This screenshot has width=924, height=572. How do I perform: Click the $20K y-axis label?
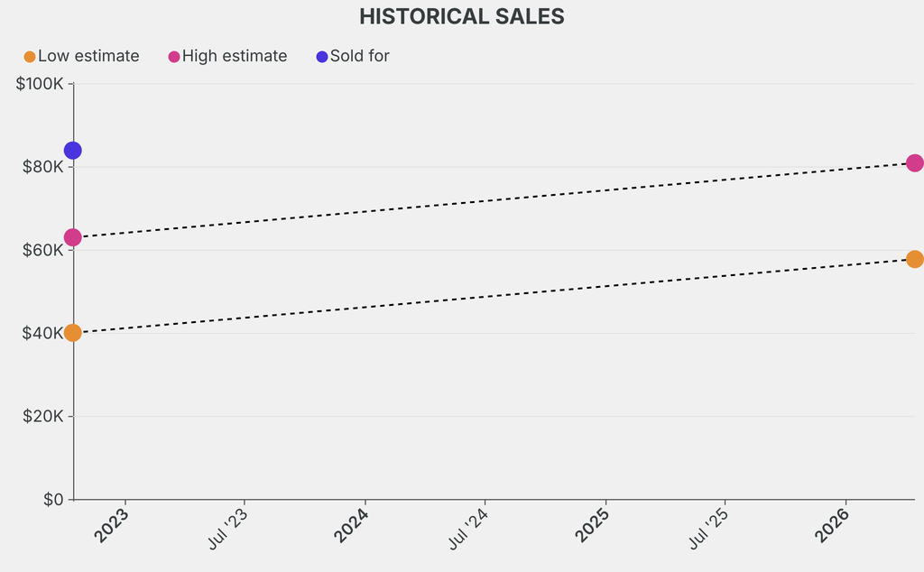point(43,416)
